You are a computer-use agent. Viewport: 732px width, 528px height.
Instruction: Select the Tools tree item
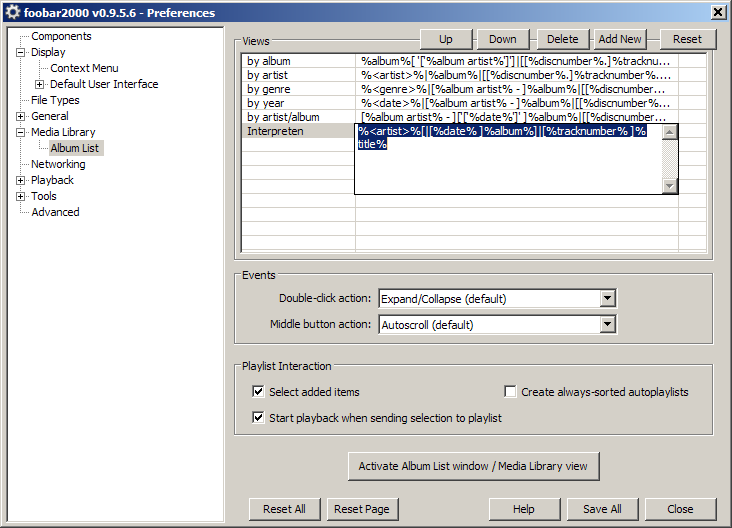pos(43,197)
